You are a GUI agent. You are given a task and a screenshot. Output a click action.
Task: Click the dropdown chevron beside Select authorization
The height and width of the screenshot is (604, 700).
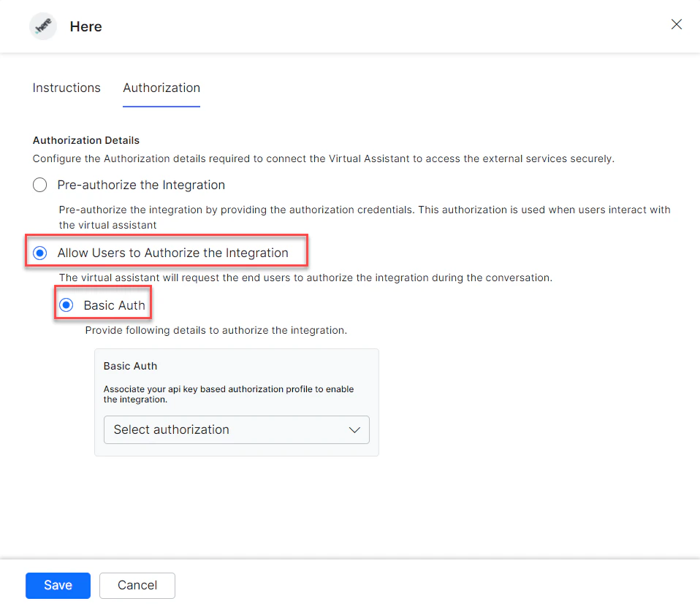tap(355, 429)
